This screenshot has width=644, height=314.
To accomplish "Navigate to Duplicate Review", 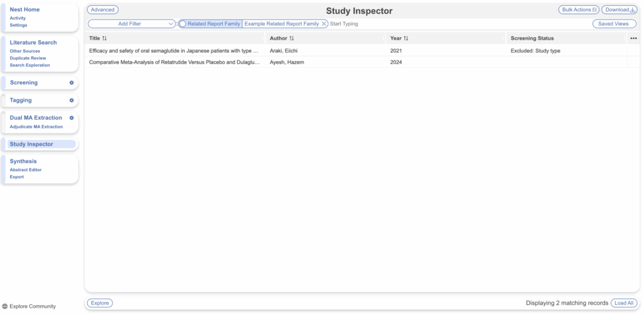I will click(x=29, y=58).
